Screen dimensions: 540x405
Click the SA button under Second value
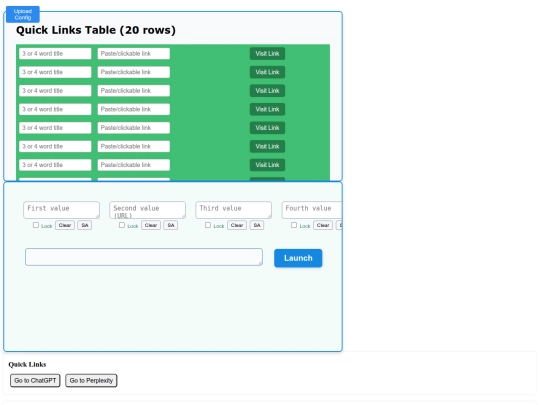coord(171,226)
